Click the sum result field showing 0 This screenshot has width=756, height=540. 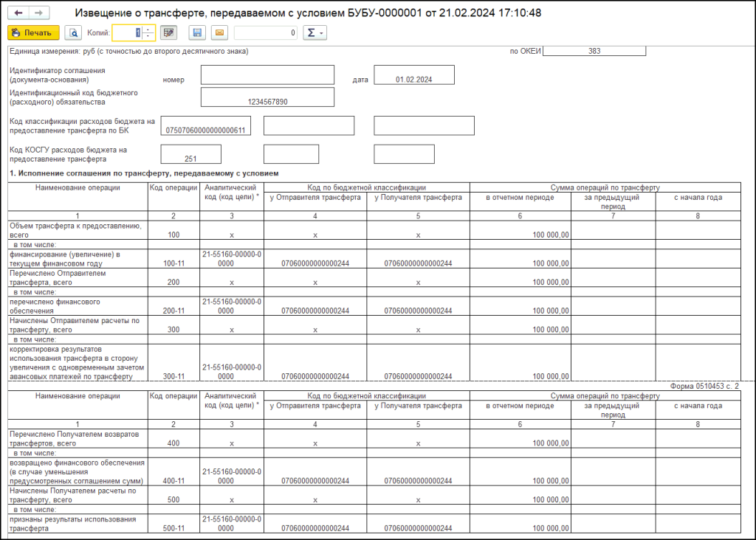(266, 32)
